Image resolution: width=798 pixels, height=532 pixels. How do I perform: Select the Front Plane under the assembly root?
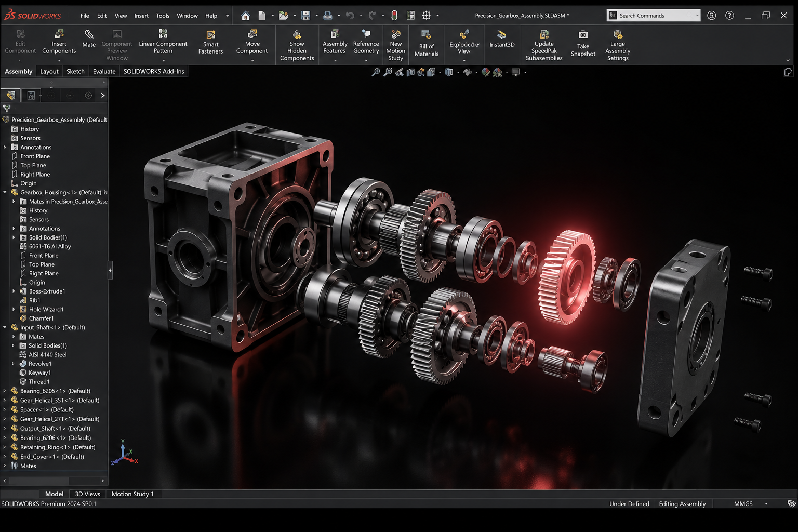click(35, 156)
